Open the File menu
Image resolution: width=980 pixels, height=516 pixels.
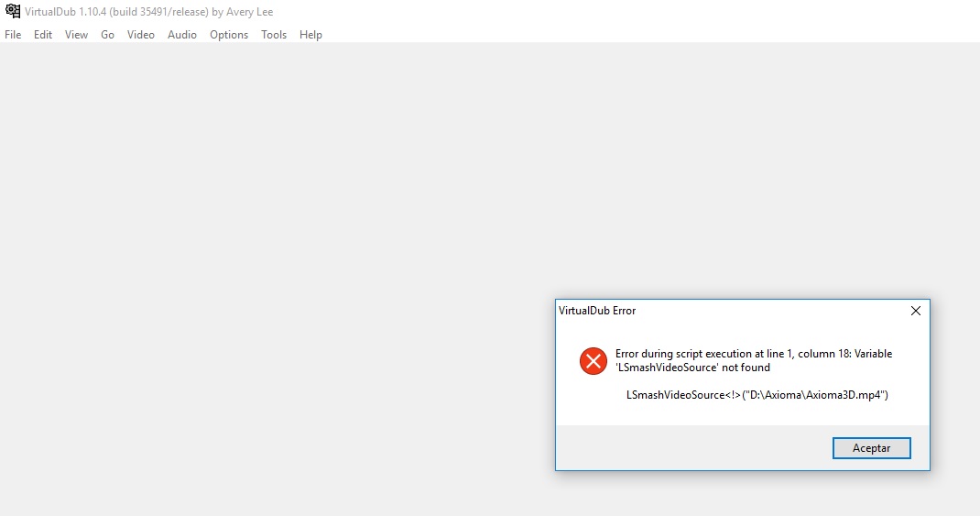tap(13, 35)
